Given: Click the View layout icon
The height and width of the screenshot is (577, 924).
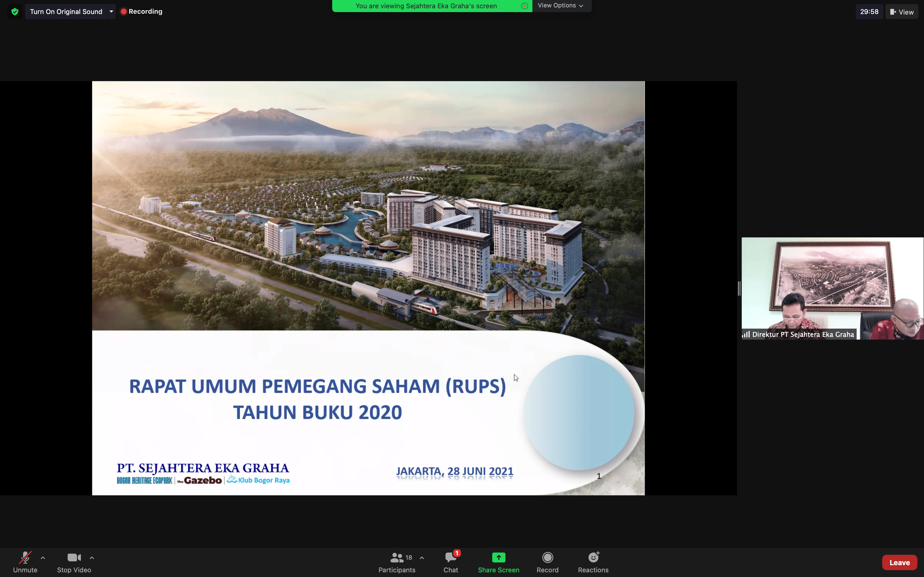Looking at the screenshot, I should [901, 12].
